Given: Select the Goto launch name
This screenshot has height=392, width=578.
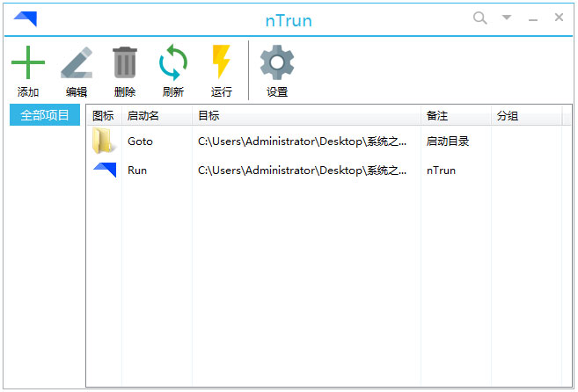Looking at the screenshot, I should (x=140, y=142).
